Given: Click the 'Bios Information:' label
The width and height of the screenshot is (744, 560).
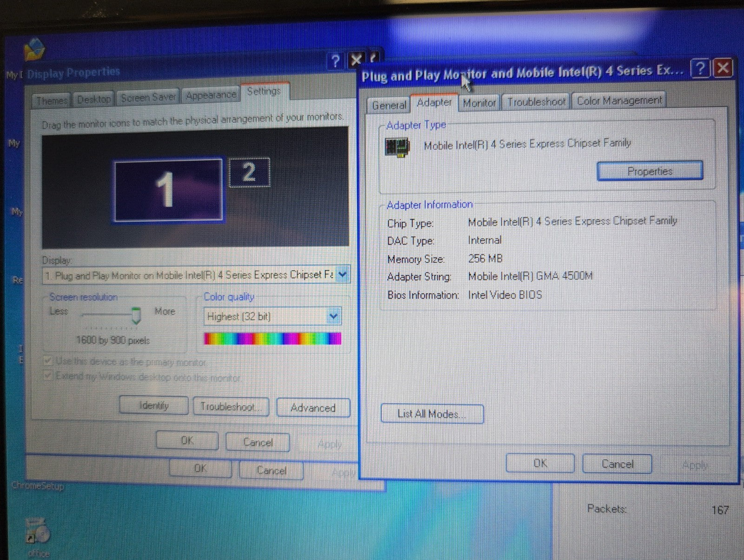Looking at the screenshot, I should 423,295.
